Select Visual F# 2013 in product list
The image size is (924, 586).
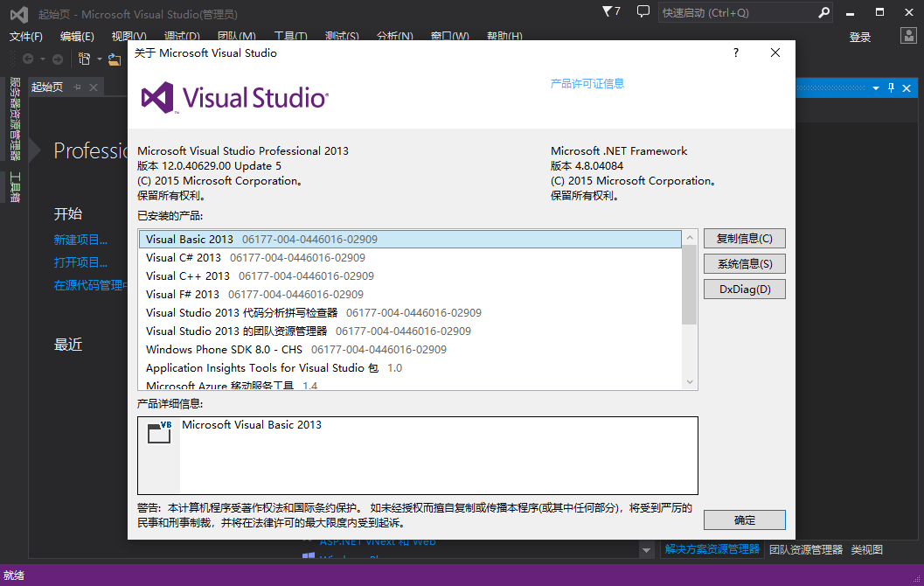[x=410, y=294]
